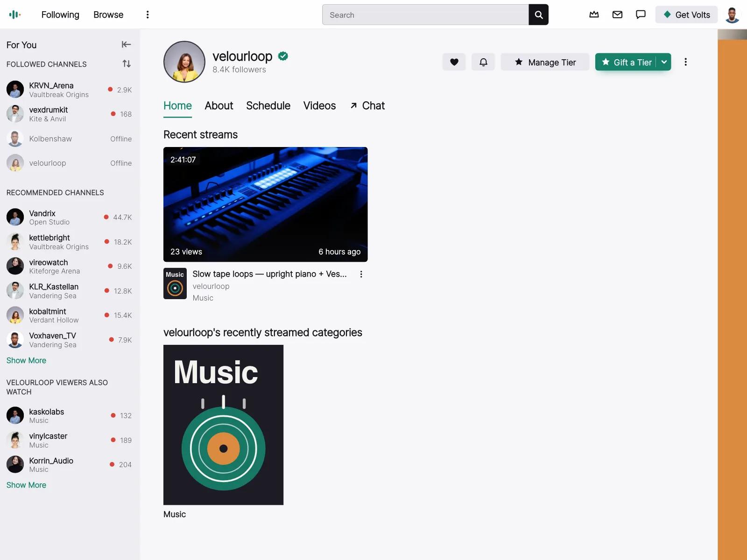Viewport: 747px width, 560px height.
Task: Open the Following menu item
Action: [60, 14]
